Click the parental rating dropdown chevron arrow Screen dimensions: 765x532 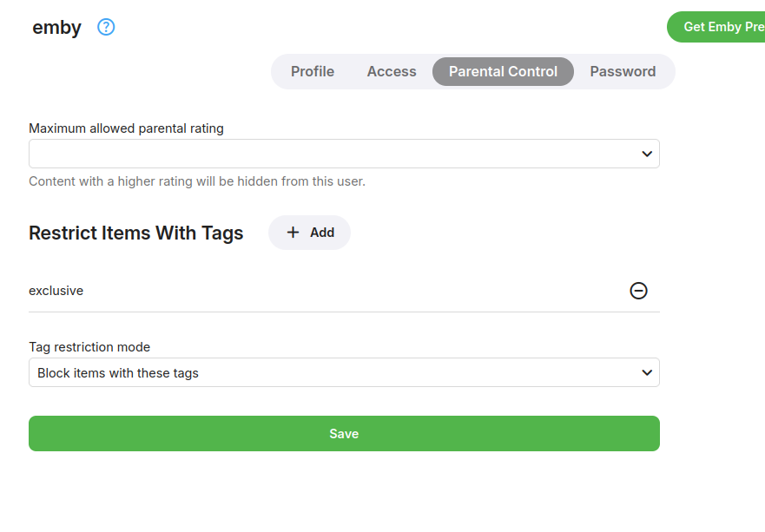pos(647,154)
